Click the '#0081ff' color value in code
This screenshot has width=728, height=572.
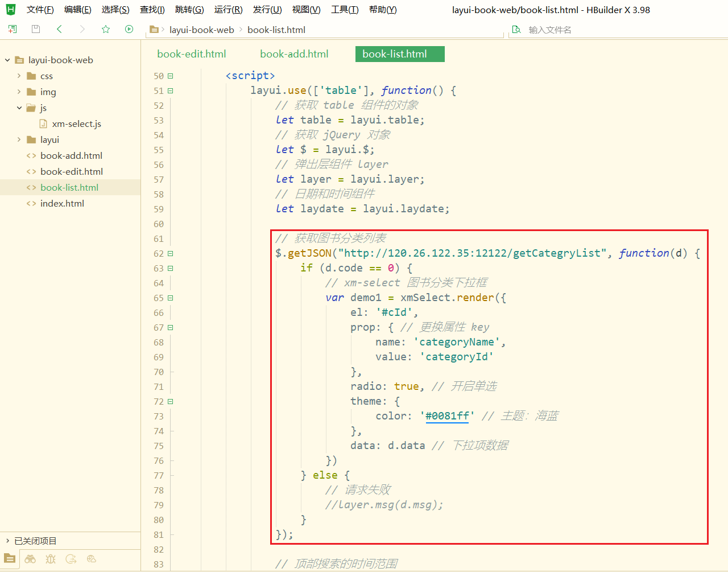point(447,416)
